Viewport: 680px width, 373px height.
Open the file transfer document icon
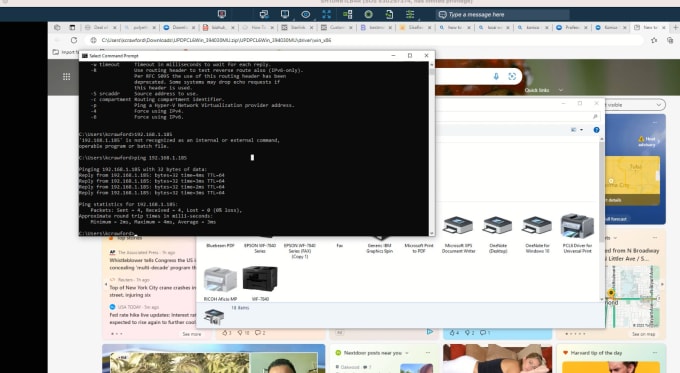point(389,14)
